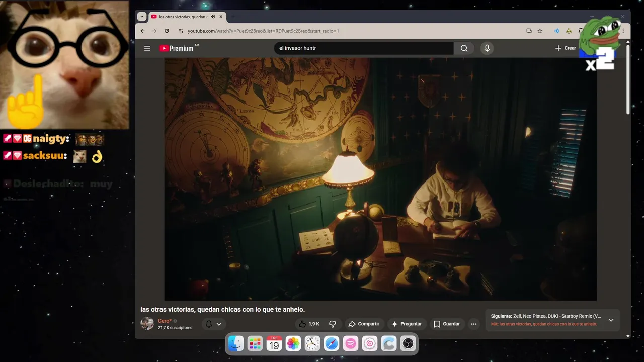
Task: Expand the tab search dropdown arrow
Action: pos(142,16)
